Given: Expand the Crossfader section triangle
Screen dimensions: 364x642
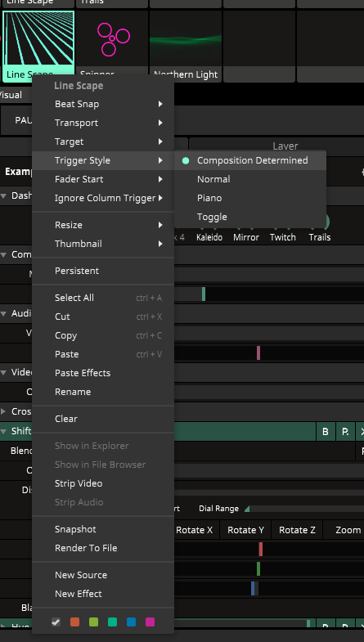Looking at the screenshot, I should click(4, 411).
